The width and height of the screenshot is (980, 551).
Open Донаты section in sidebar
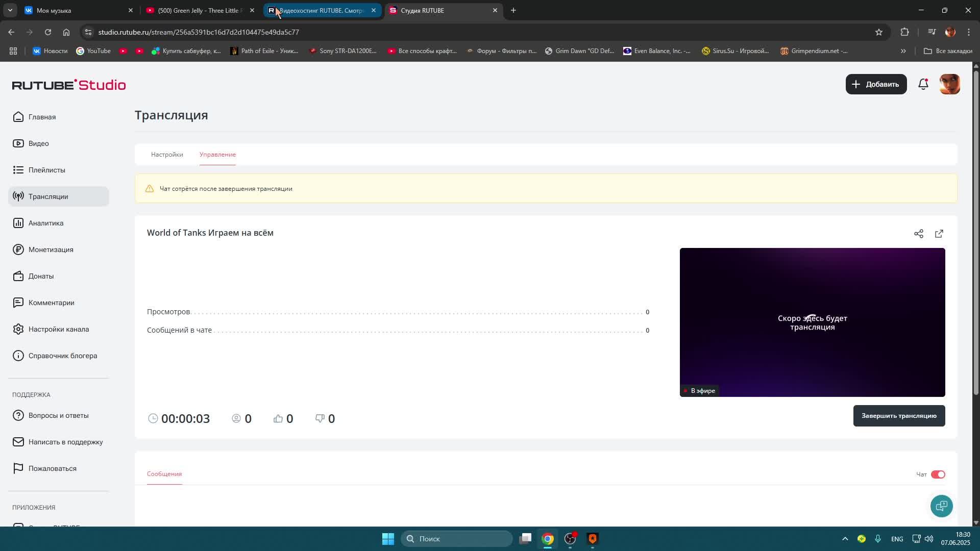[x=41, y=276]
